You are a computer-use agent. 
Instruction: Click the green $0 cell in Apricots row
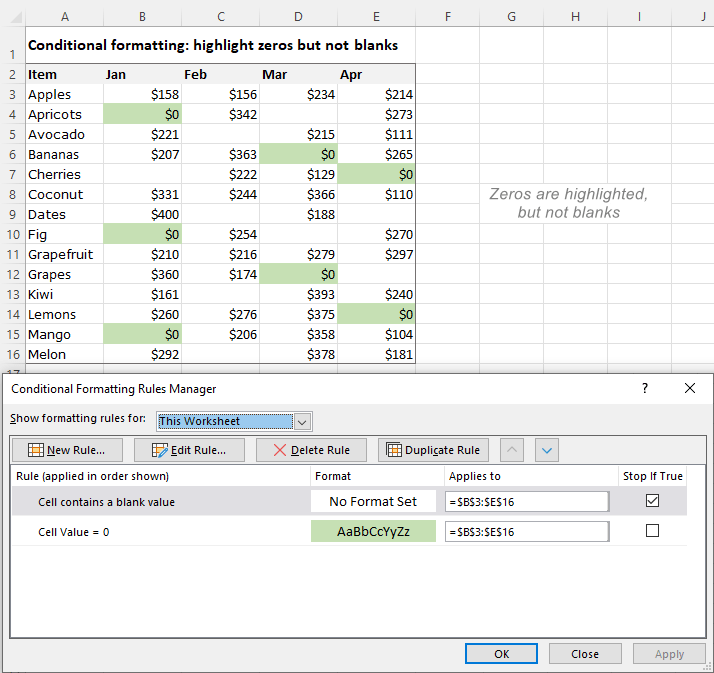coord(143,114)
